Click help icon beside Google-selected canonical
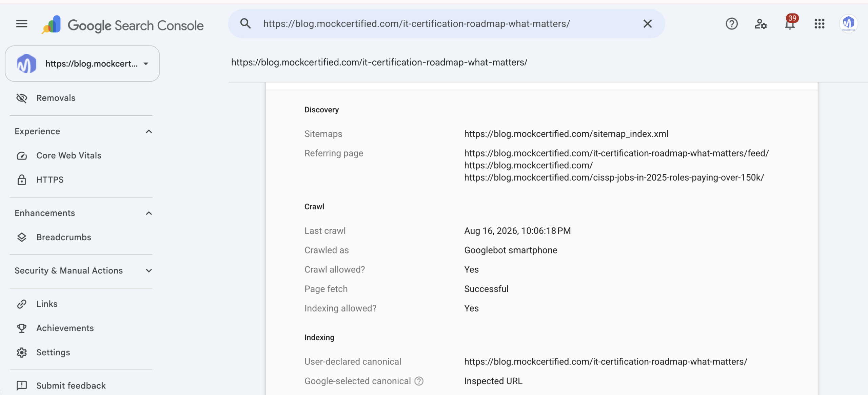Screen dimensions: 868x395 click(419, 381)
